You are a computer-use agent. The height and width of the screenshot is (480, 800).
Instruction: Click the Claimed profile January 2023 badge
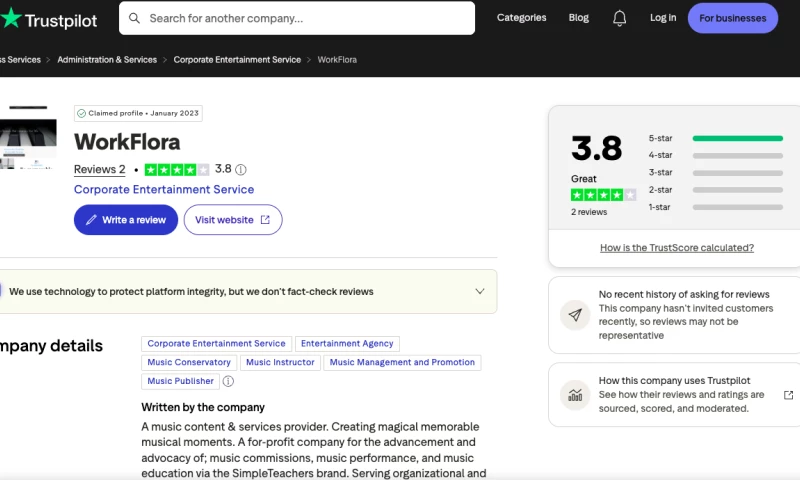138,113
